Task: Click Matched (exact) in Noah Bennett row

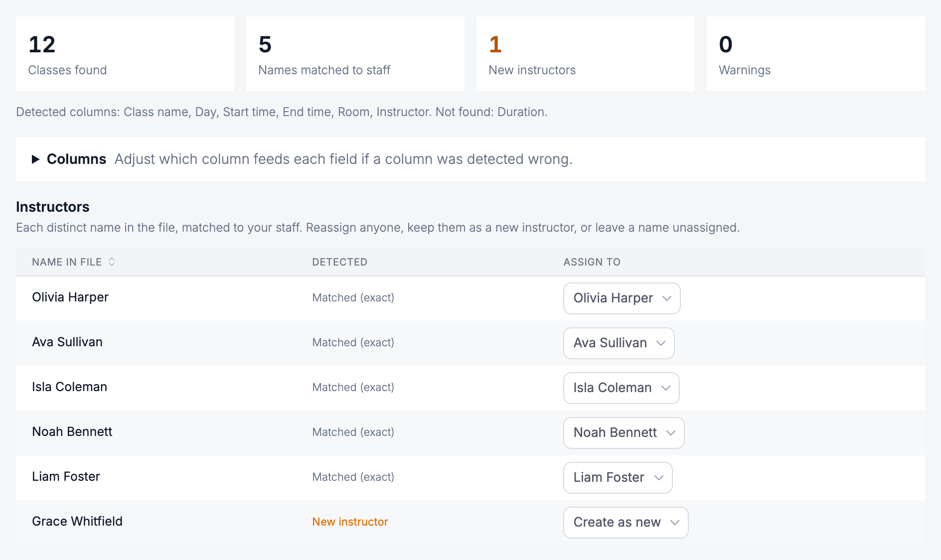Action: pos(353,432)
